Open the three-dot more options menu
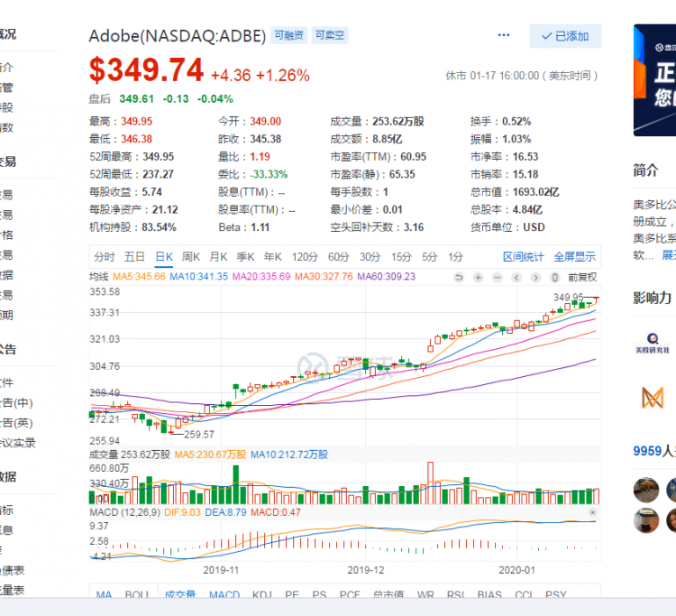 [504, 35]
